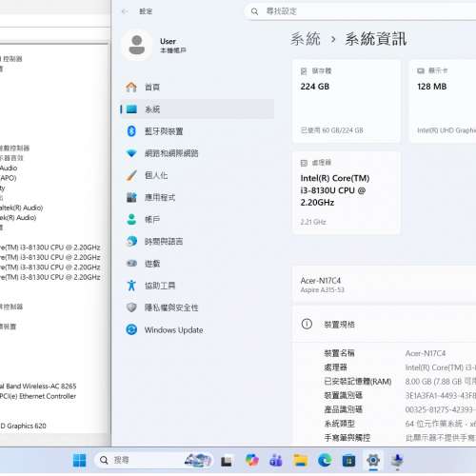The width and height of the screenshot is (476, 476).
Task: Open the User local account profile
Action: (154, 46)
